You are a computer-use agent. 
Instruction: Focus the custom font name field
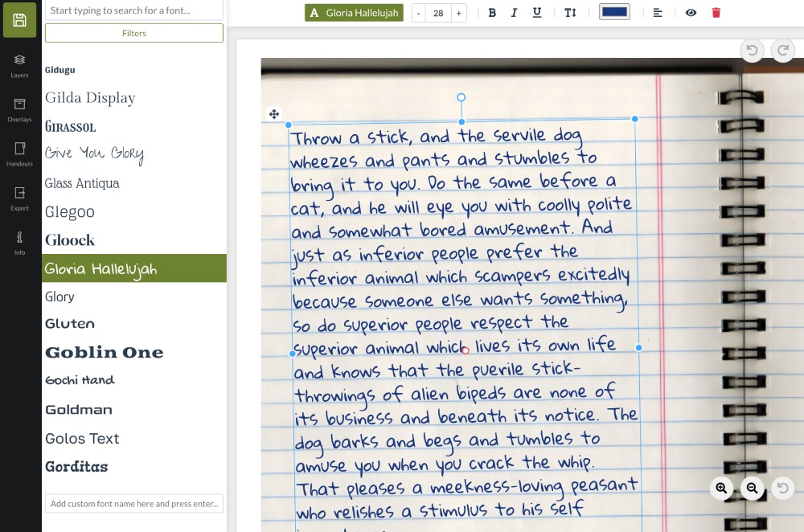tap(133, 503)
